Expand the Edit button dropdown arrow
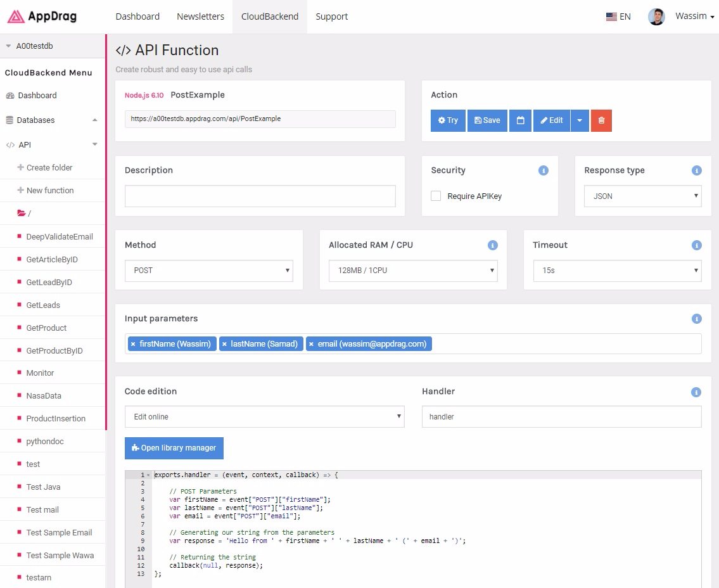 coord(580,120)
